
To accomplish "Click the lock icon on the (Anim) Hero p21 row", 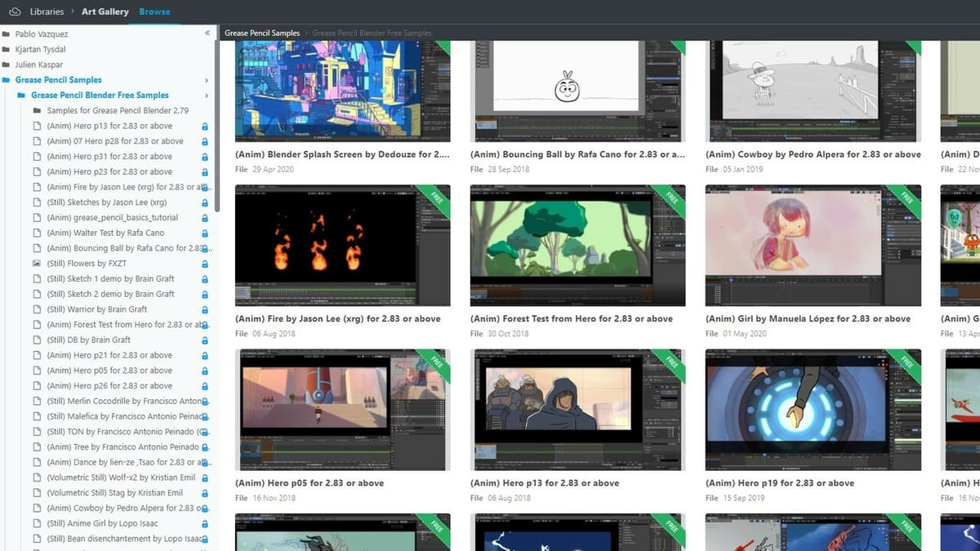I will point(204,356).
